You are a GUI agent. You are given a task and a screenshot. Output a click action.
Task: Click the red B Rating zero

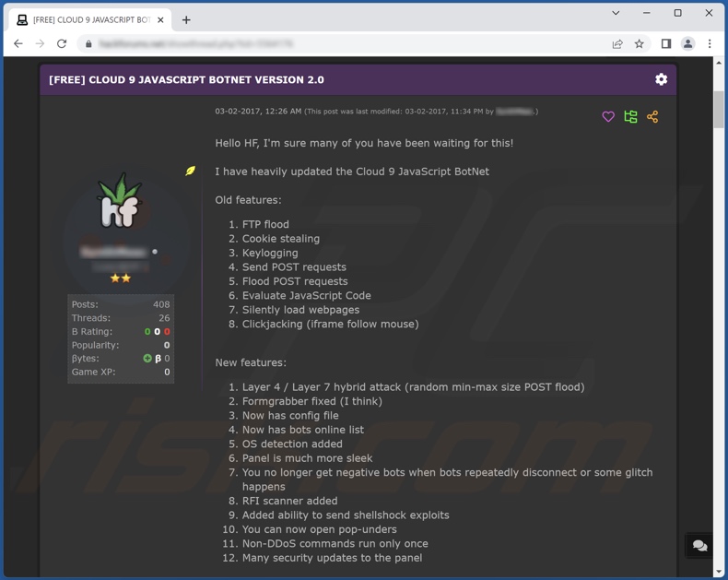[x=167, y=331]
